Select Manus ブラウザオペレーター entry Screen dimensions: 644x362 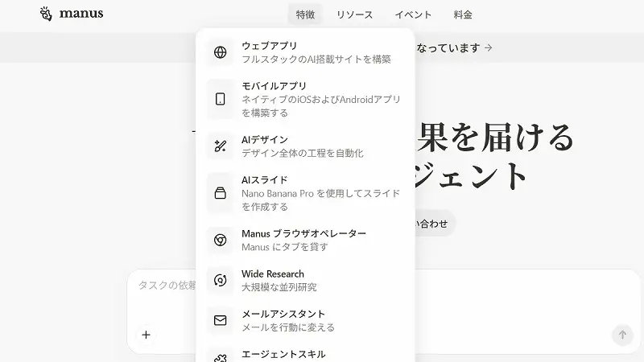click(305, 240)
